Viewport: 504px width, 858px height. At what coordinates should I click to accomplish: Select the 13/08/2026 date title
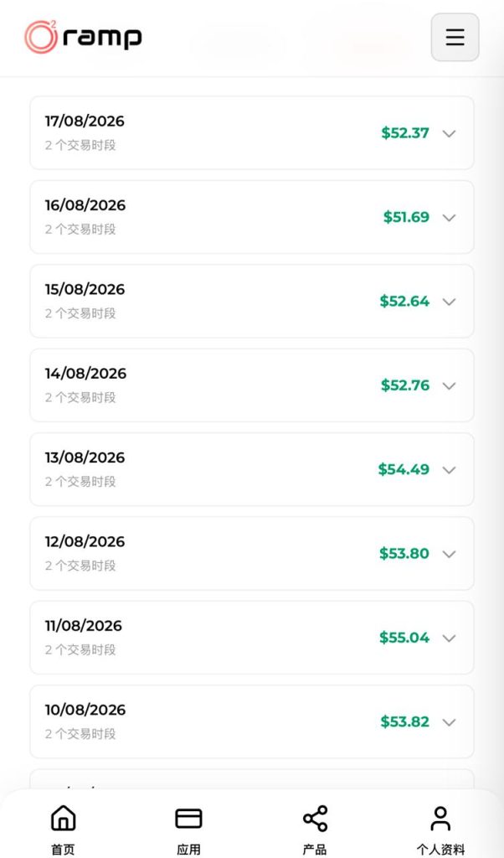tap(85, 457)
